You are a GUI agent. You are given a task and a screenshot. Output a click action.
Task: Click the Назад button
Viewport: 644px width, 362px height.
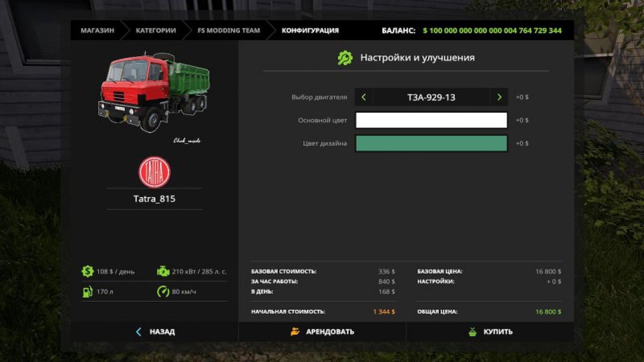pyautogui.click(x=154, y=332)
